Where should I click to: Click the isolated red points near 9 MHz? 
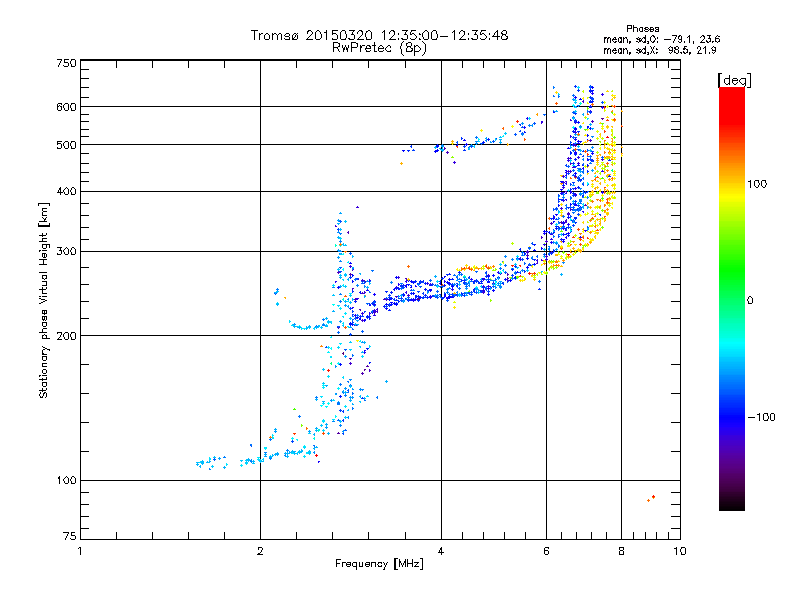point(651,498)
